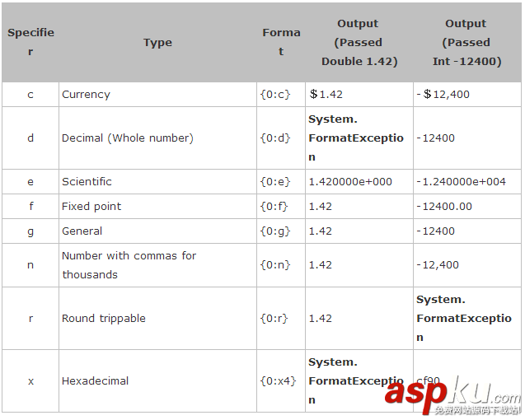The width and height of the screenshot is (525, 420).
Task: Click "Number with commas for thousands" cell
Action: 129,265
